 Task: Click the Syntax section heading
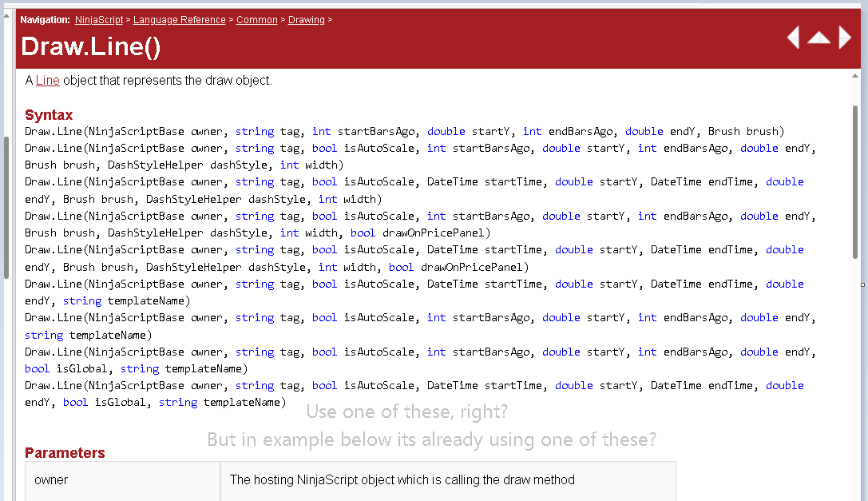click(49, 115)
